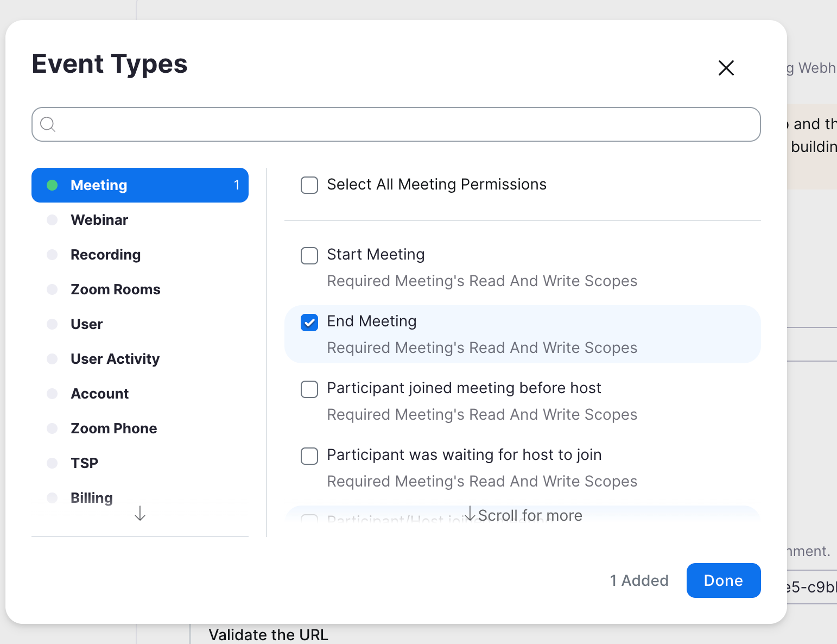
Task: Click the gray dot beside Account
Action: coord(52,394)
